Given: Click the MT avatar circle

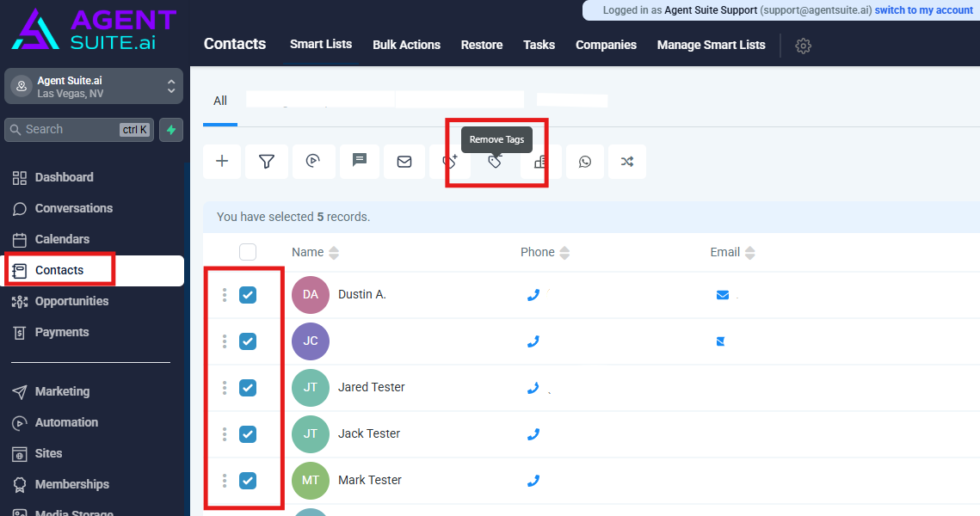Looking at the screenshot, I should coord(311,481).
